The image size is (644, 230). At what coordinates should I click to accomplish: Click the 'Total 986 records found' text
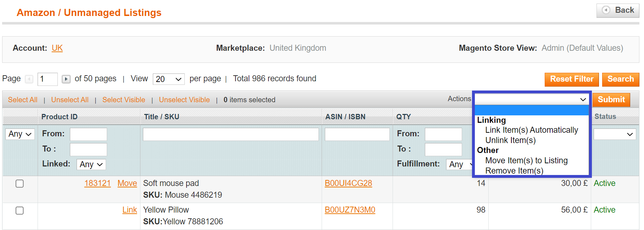pos(274,78)
